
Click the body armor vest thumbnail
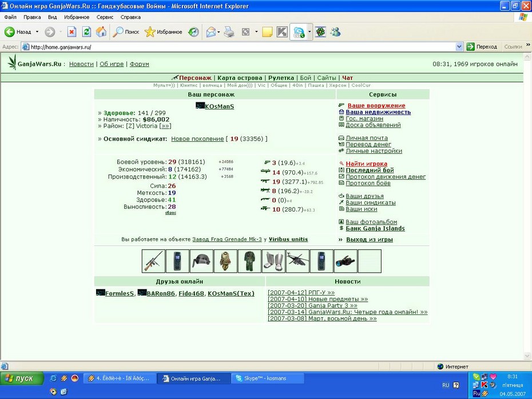tap(225, 261)
